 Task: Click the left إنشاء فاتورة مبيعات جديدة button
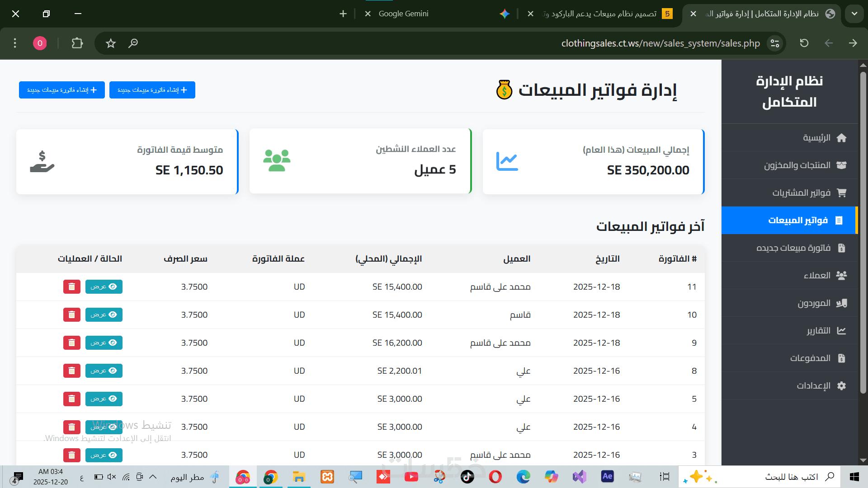coord(62,90)
